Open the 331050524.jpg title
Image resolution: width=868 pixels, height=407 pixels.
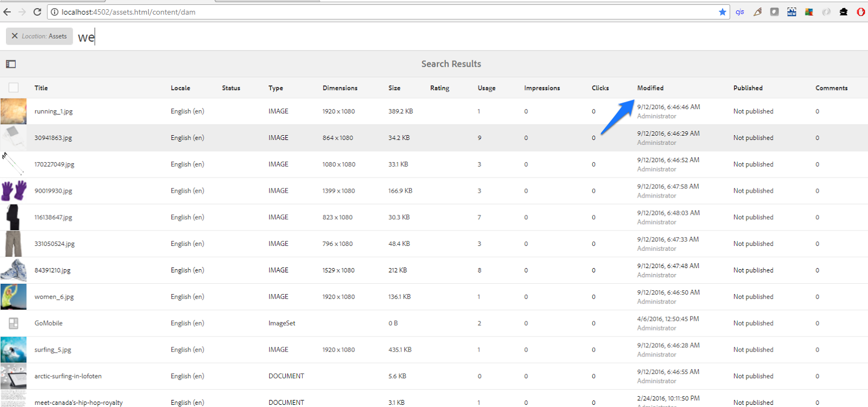55,244
